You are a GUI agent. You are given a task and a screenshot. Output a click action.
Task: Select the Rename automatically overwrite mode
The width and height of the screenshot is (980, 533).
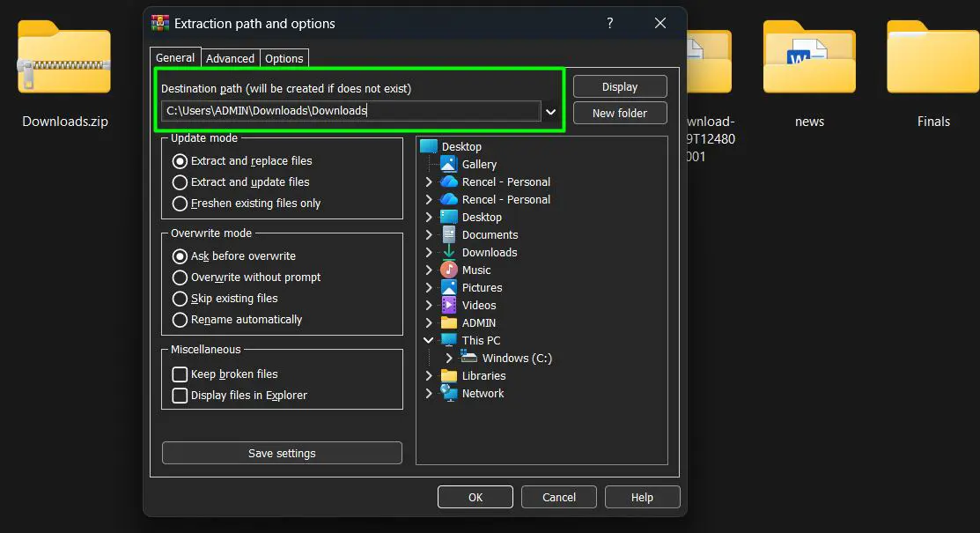[x=181, y=319]
